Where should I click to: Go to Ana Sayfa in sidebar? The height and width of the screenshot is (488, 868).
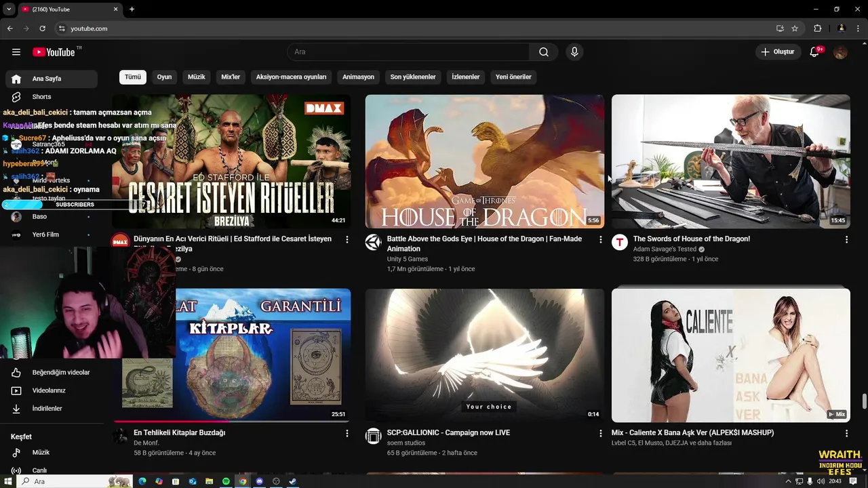(52, 79)
